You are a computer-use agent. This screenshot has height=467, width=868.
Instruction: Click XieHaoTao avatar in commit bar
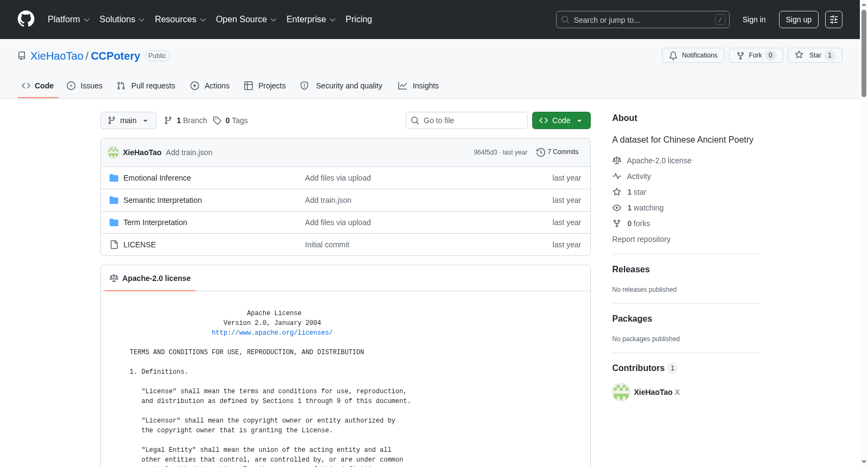(113, 152)
